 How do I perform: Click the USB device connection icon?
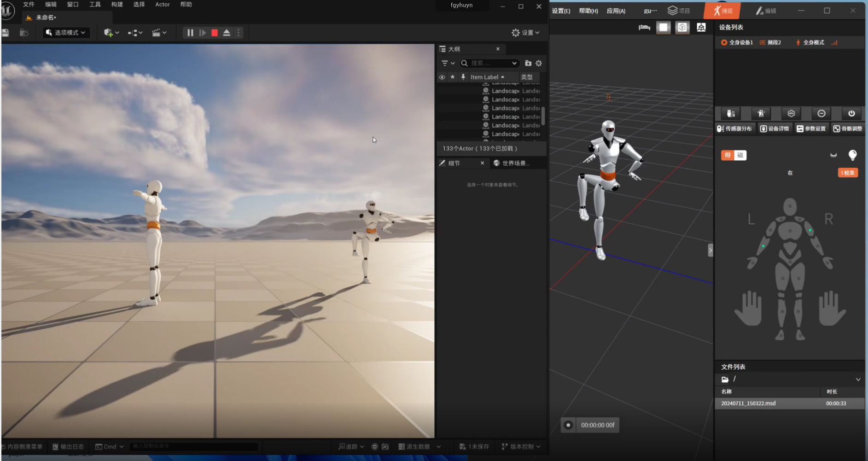pyautogui.click(x=731, y=113)
